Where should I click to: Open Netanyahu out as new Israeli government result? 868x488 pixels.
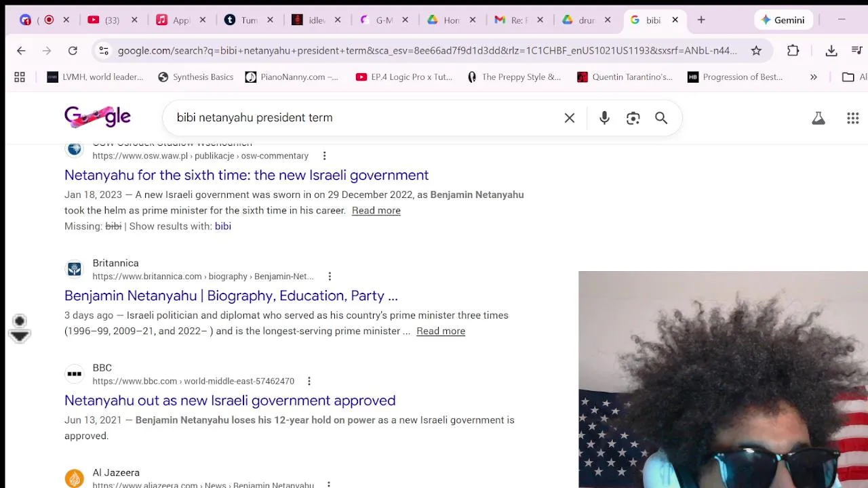pyautogui.click(x=230, y=401)
